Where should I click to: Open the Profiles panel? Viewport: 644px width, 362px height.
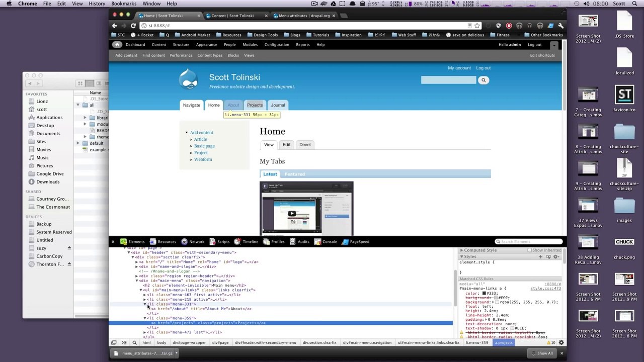[273, 242]
